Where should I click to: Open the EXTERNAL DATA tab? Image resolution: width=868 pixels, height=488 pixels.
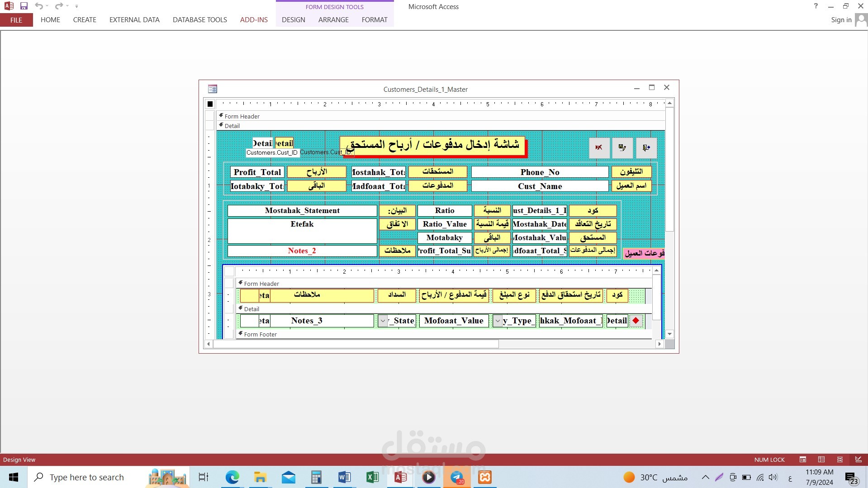point(134,20)
